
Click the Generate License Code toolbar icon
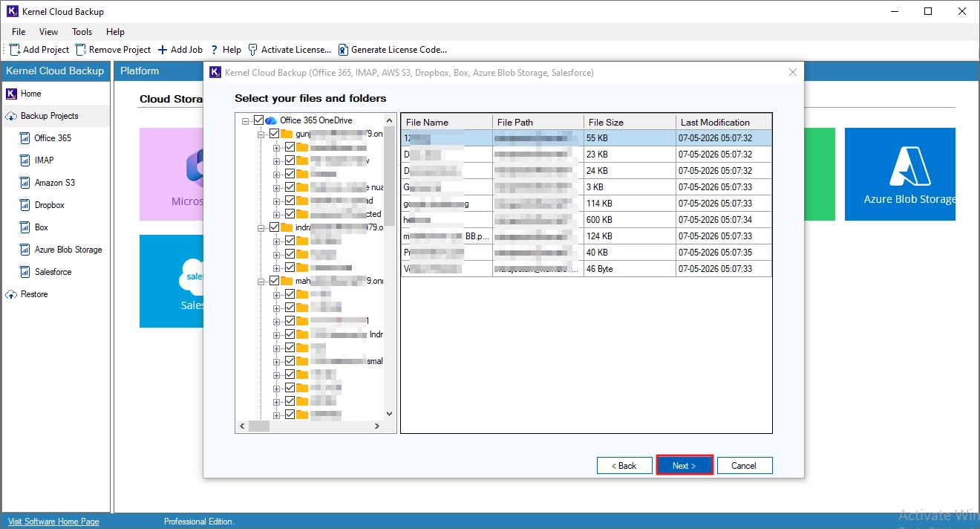(343, 50)
